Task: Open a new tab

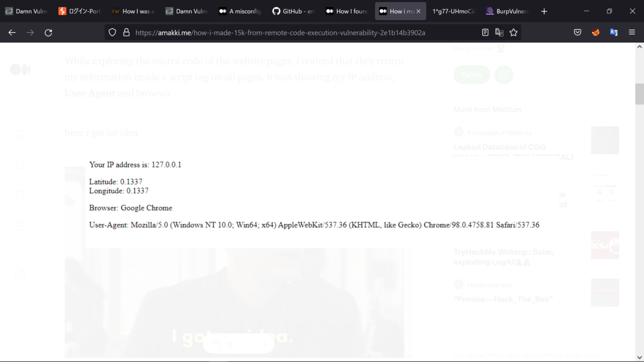Action: [x=544, y=11]
